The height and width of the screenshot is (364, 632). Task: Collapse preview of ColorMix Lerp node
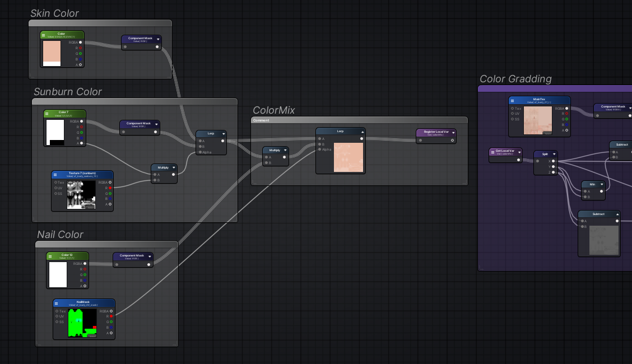(x=363, y=132)
